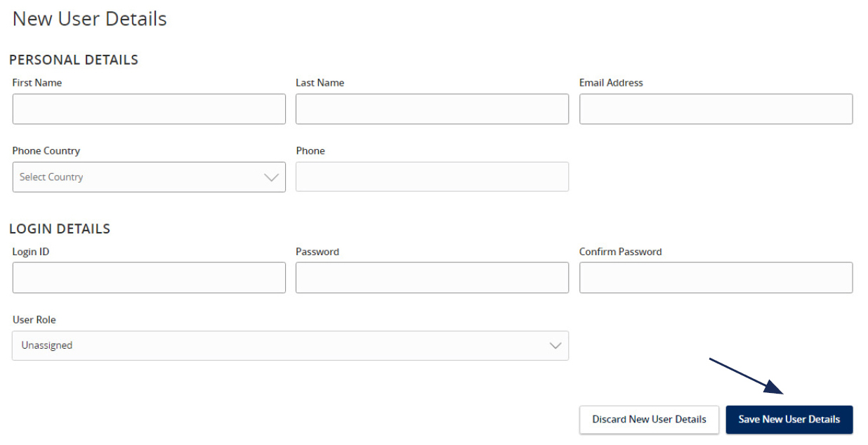Click the Discard New User Details button
Image resolution: width=868 pixels, height=445 pixels.
click(x=649, y=419)
